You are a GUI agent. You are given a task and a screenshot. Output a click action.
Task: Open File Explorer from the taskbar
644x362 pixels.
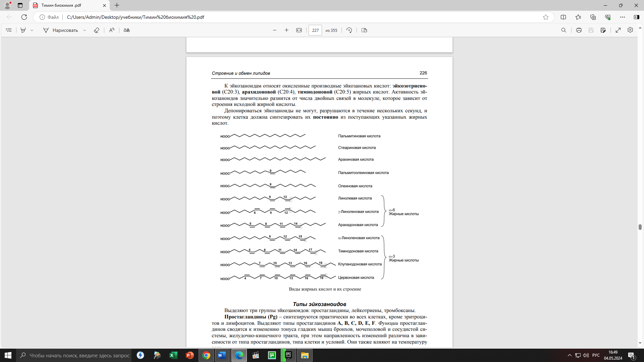pyautogui.click(x=305, y=355)
